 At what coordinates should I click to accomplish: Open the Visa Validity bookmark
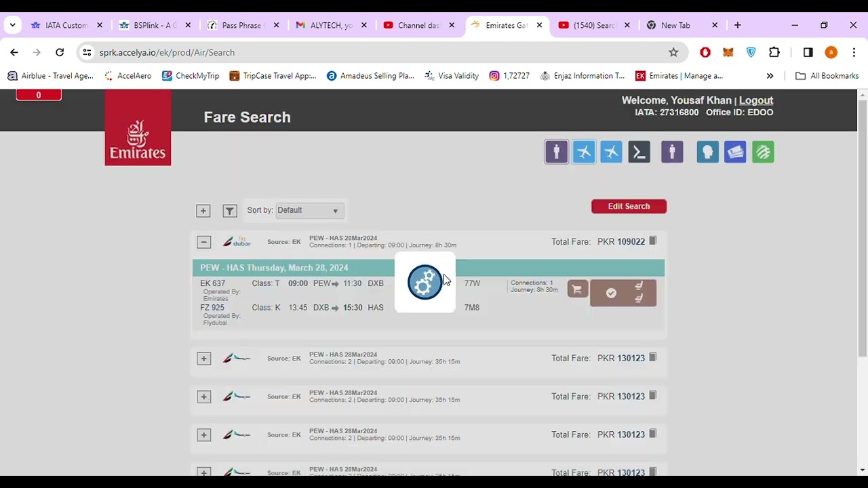coord(452,76)
